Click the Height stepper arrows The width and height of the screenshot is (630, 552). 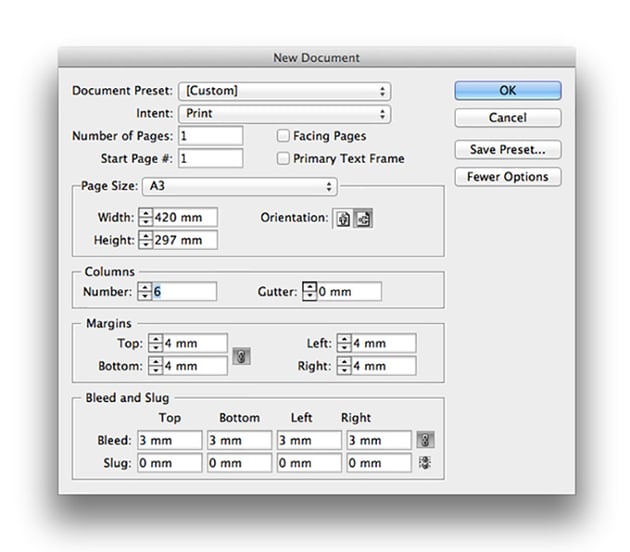145,240
